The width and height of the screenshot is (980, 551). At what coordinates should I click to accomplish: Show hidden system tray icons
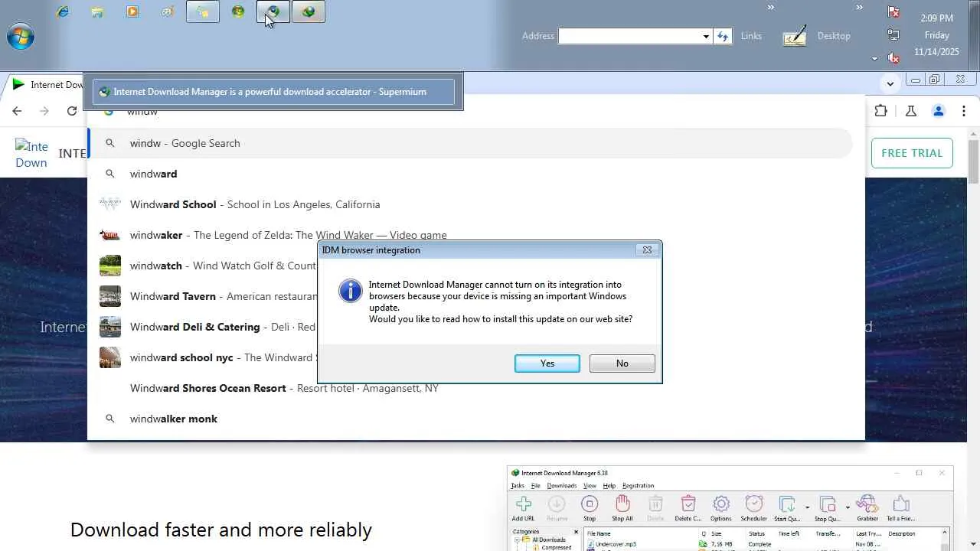click(874, 58)
